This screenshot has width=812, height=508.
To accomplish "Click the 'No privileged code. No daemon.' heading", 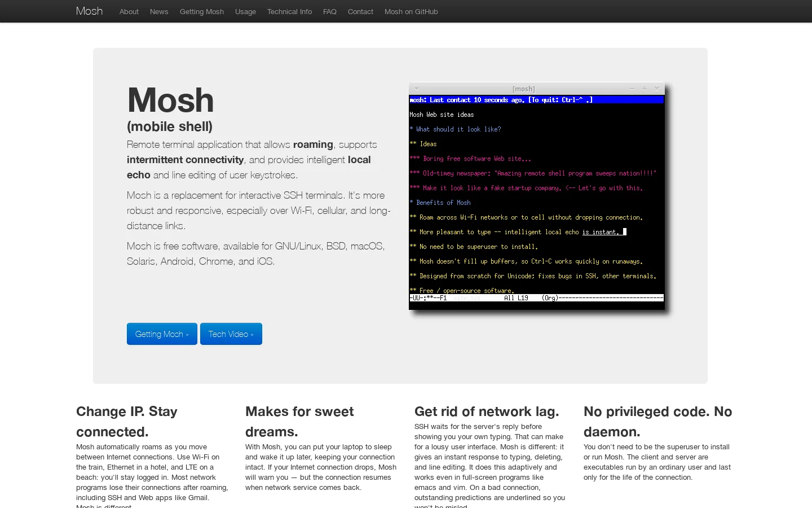I will (x=657, y=422).
